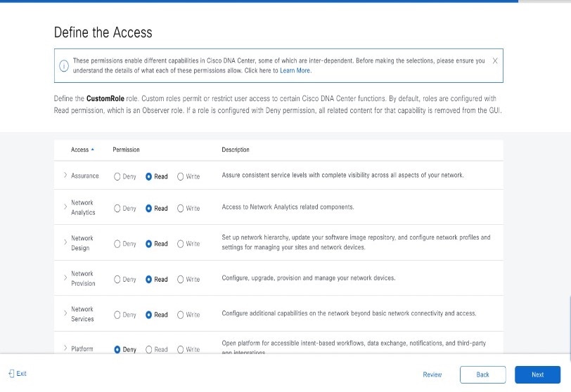The width and height of the screenshot is (571, 392).
Task: Click the bold CustomRole text
Action: click(x=105, y=98)
